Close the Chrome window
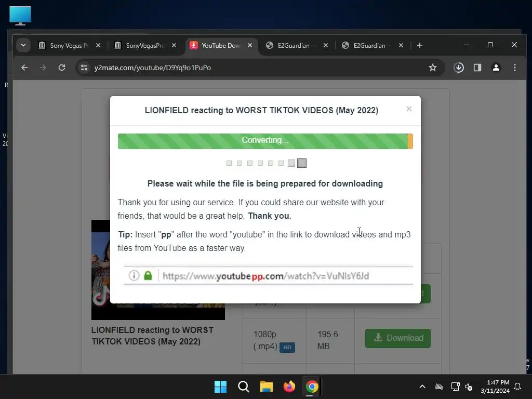The height and width of the screenshot is (399, 532). tap(514, 45)
